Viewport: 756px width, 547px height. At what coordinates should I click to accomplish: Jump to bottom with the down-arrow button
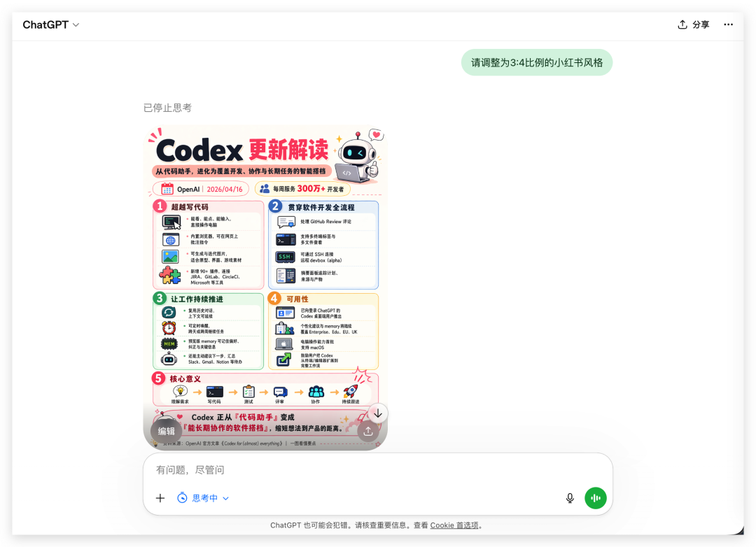[x=378, y=413]
